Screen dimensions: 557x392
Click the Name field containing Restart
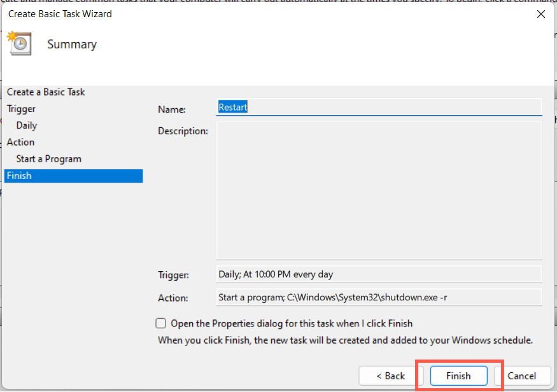coord(379,107)
